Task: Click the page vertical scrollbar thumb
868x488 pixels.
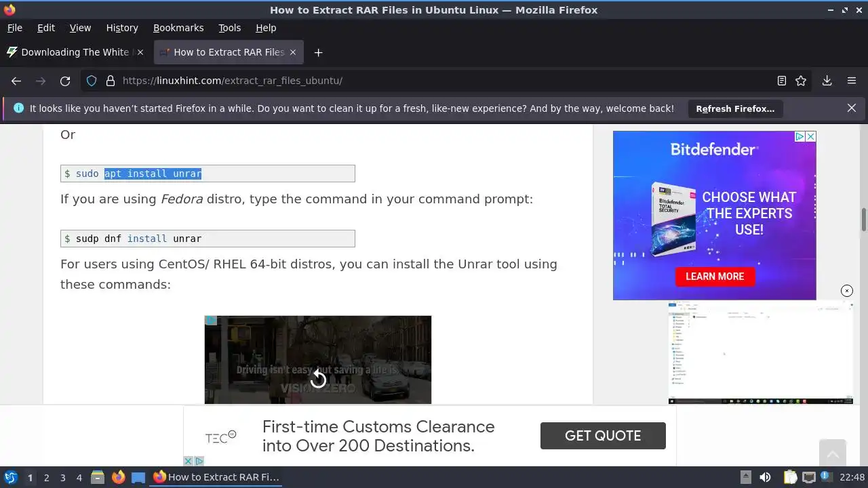Action: tap(864, 220)
